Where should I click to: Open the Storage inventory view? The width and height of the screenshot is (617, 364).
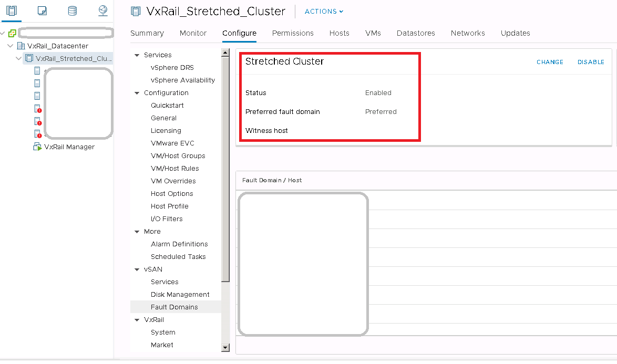pyautogui.click(x=73, y=9)
